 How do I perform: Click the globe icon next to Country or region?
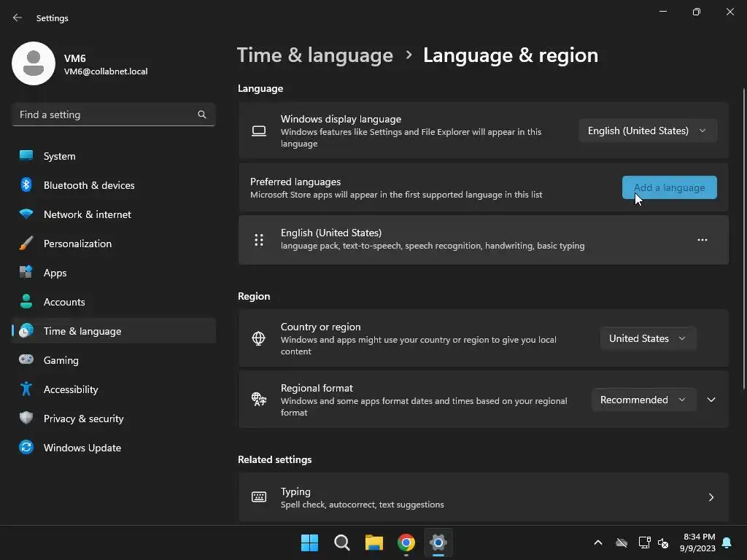tap(259, 338)
